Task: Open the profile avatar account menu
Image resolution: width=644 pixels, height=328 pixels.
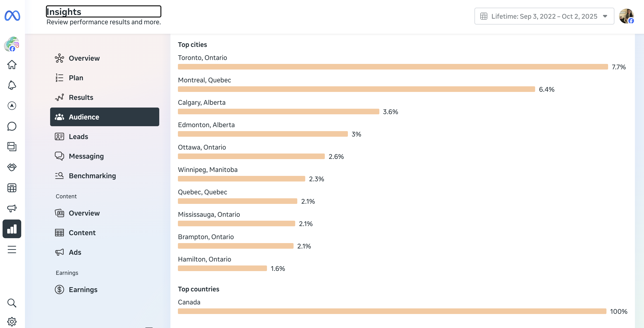Action: (x=626, y=16)
